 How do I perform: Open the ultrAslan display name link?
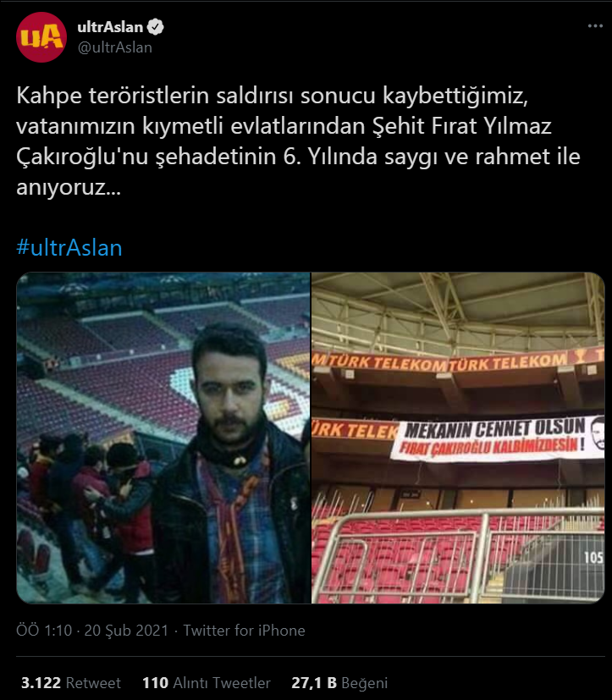[x=110, y=27]
